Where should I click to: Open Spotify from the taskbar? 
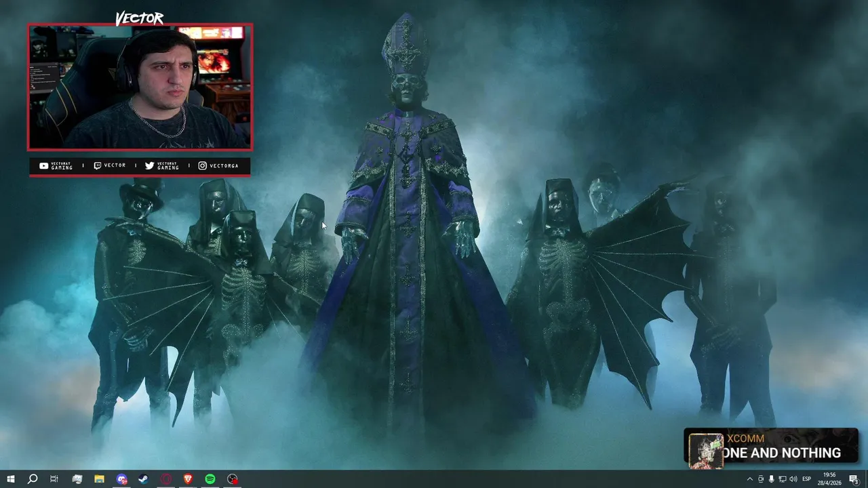[210, 479]
